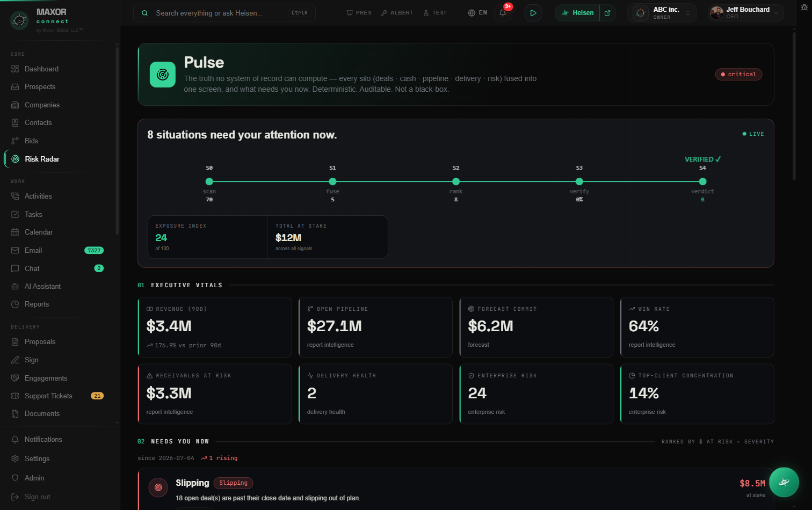Click the critical status badge
Image resolution: width=812 pixels, height=510 pixels.
[738, 75]
